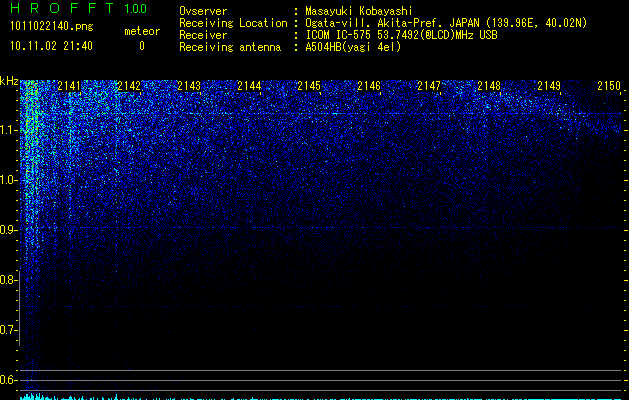The height and width of the screenshot is (400, 629).
Task: Click the 'Receiving antenna' label
Action: 230,47
